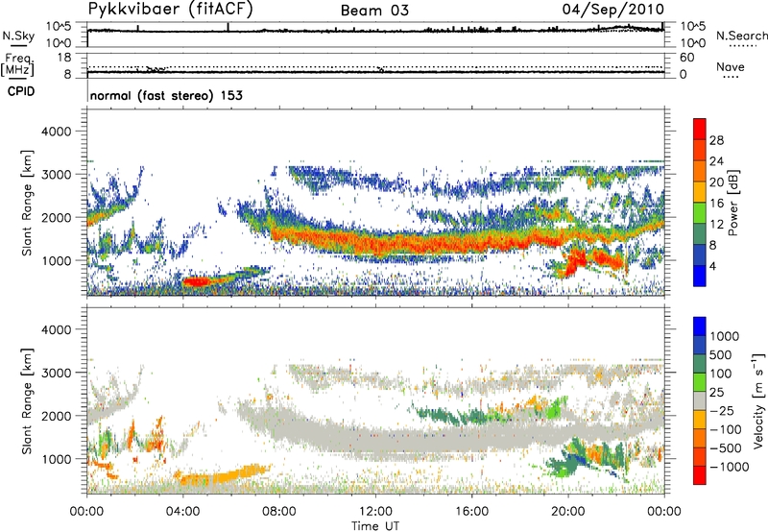The width and height of the screenshot is (768, 532).
Task: Pick dark green segment between 8 and 12 dB
Action: point(700,234)
